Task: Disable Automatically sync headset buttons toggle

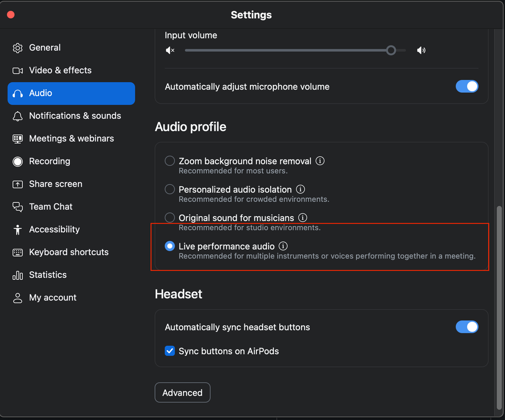Action: 467,327
